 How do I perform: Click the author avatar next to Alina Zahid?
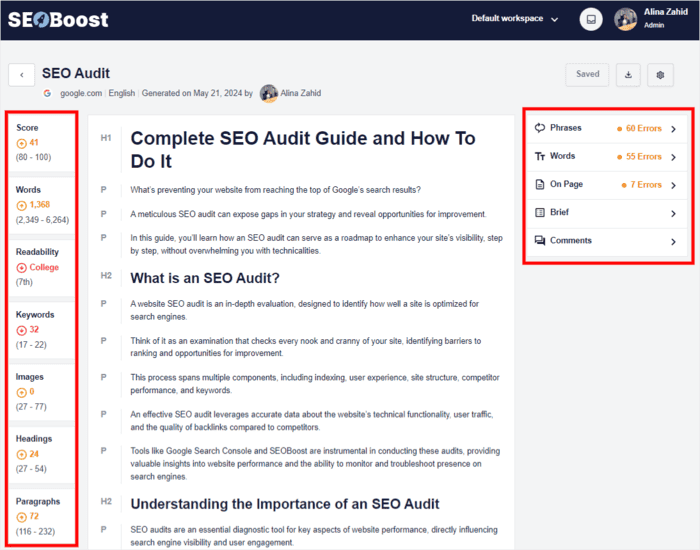269,93
